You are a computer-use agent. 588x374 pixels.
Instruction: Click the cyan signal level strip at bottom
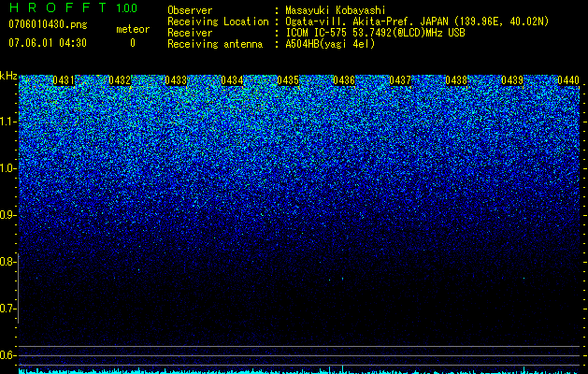coord(299,371)
